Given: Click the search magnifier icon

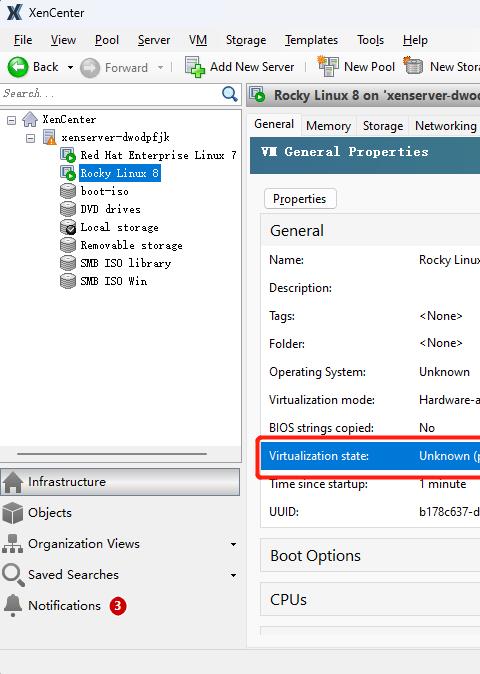Looking at the screenshot, I should click(229, 93).
